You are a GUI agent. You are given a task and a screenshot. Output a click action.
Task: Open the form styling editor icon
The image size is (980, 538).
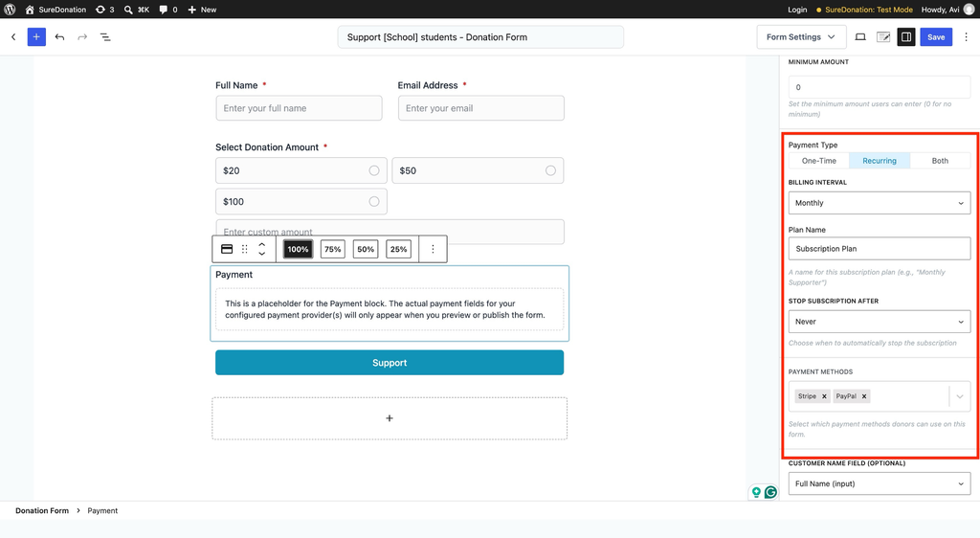(x=883, y=37)
